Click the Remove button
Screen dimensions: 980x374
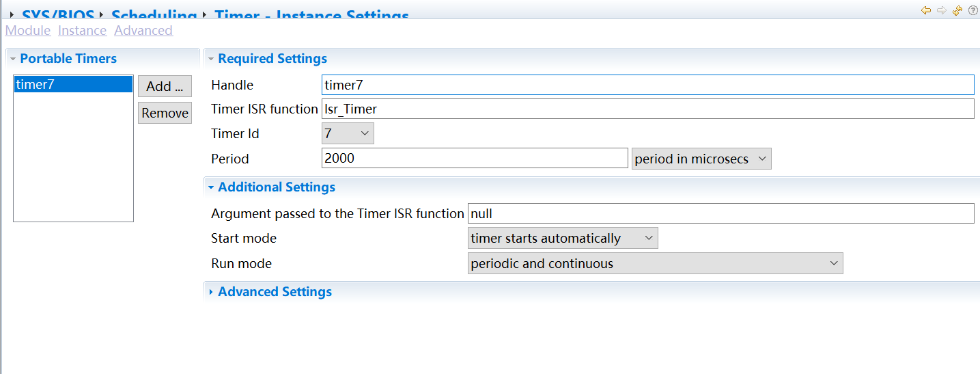tap(165, 113)
